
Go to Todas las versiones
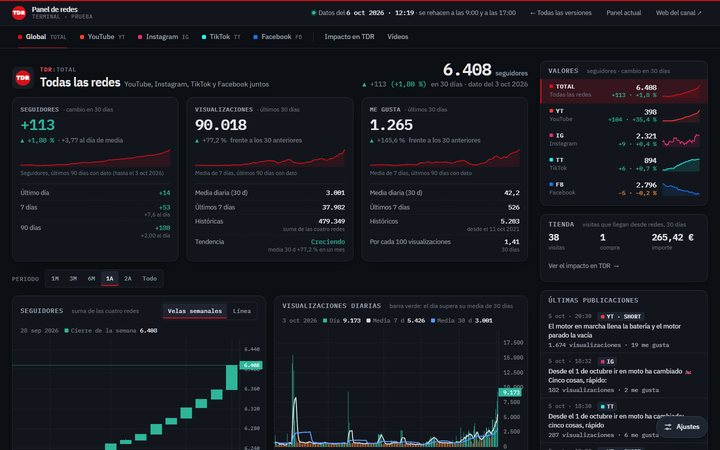pos(561,13)
